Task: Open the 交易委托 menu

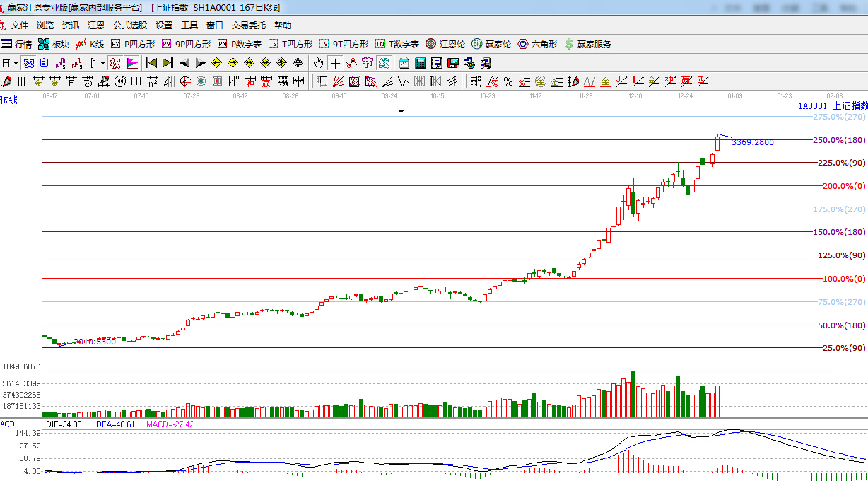Action: click(x=249, y=25)
